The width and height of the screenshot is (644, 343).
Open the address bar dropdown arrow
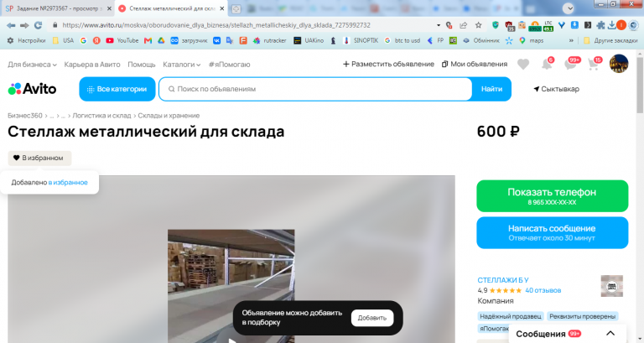tap(439, 25)
